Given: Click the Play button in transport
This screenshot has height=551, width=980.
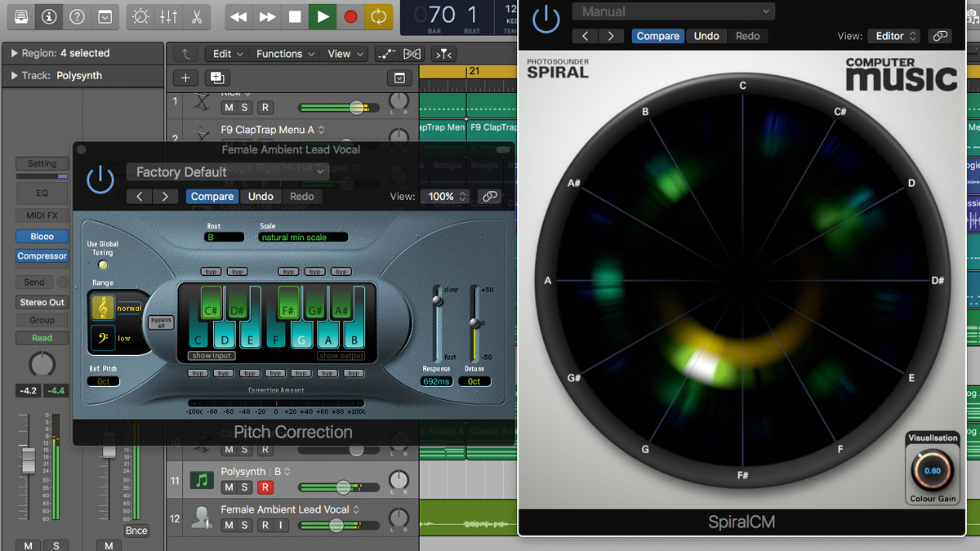Looking at the screenshot, I should tap(323, 16).
